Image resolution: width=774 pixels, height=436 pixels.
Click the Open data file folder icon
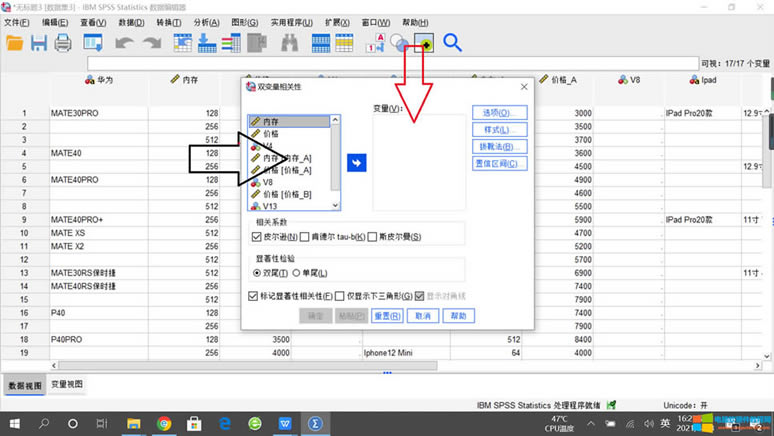[x=14, y=43]
